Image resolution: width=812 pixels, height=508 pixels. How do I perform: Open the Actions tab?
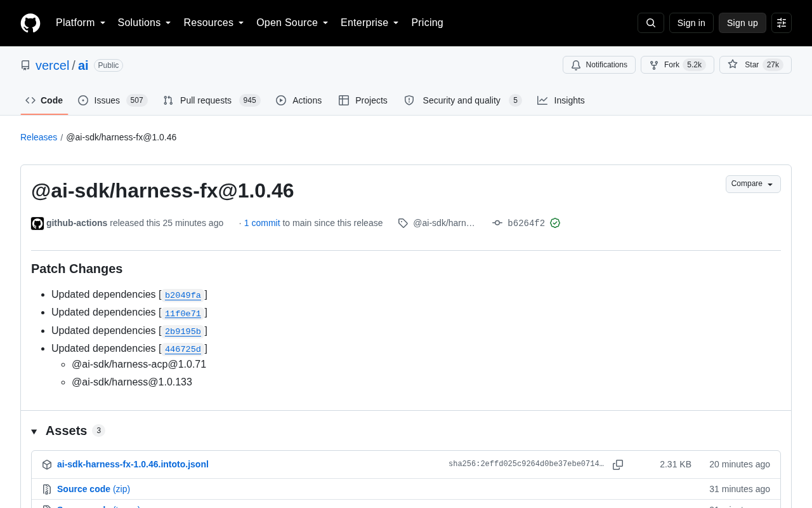[299, 100]
